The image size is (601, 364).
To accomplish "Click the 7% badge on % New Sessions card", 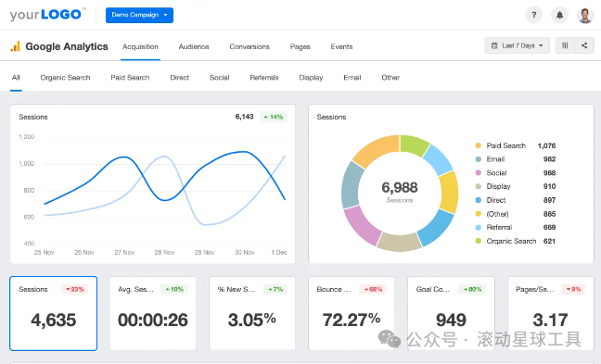I will coord(275,289).
